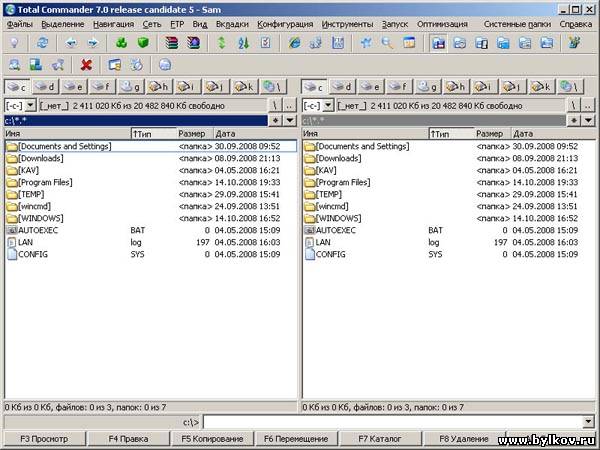The height and width of the screenshot is (450, 600).
Task: Click the folder window icon beside red X
Action: 114,65
